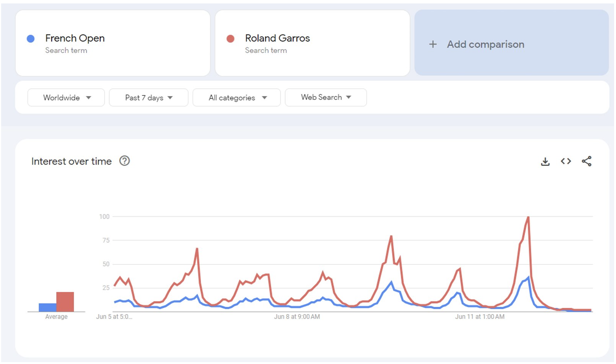
Task: Click the highest red peak at 100
Action: (x=528, y=217)
